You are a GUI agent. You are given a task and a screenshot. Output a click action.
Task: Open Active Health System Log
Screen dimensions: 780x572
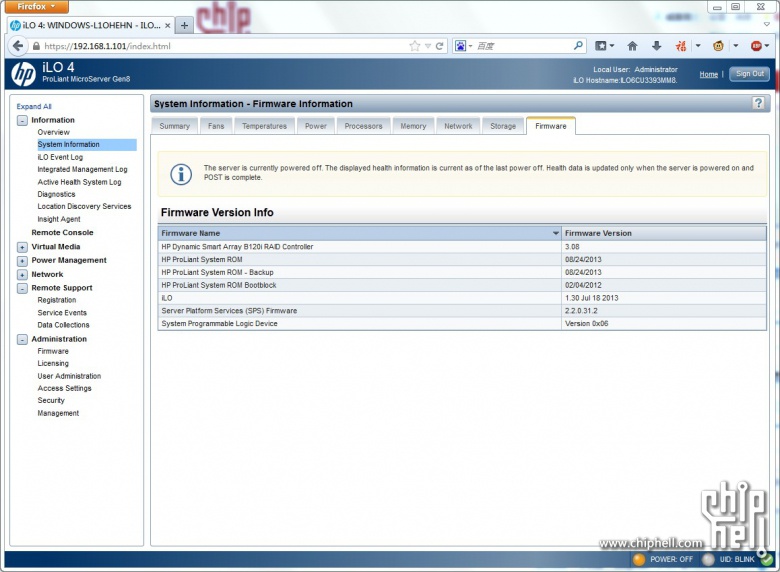pos(80,182)
